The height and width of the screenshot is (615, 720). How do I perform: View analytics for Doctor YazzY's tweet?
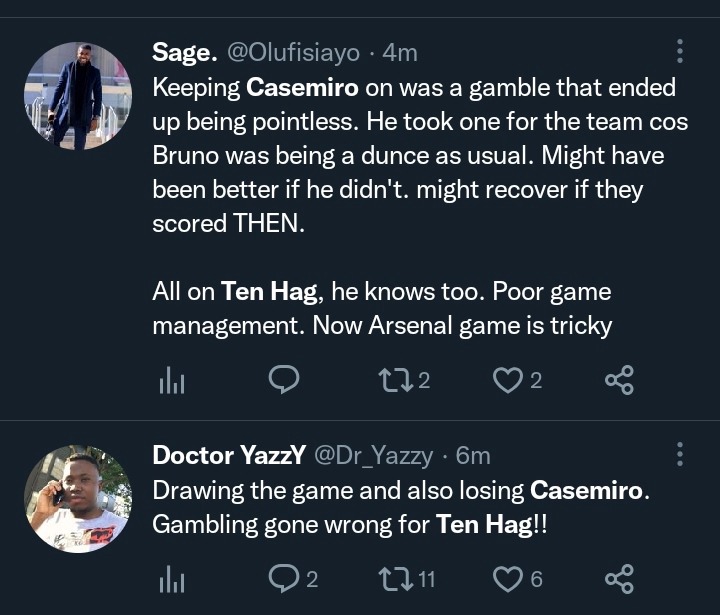(174, 578)
